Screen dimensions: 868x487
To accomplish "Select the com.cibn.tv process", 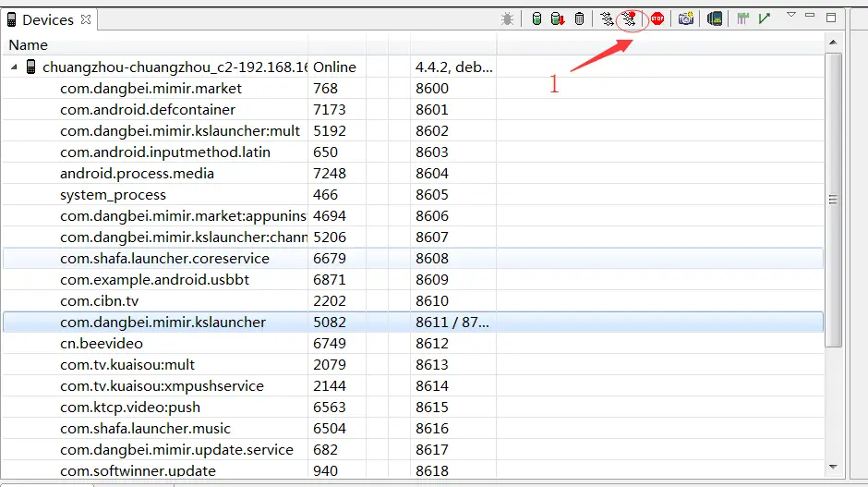I will coord(413,301).
